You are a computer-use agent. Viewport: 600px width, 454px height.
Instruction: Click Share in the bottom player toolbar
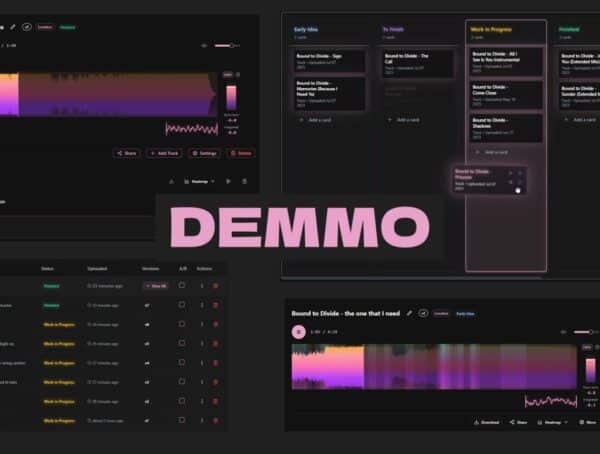pyautogui.click(x=518, y=422)
